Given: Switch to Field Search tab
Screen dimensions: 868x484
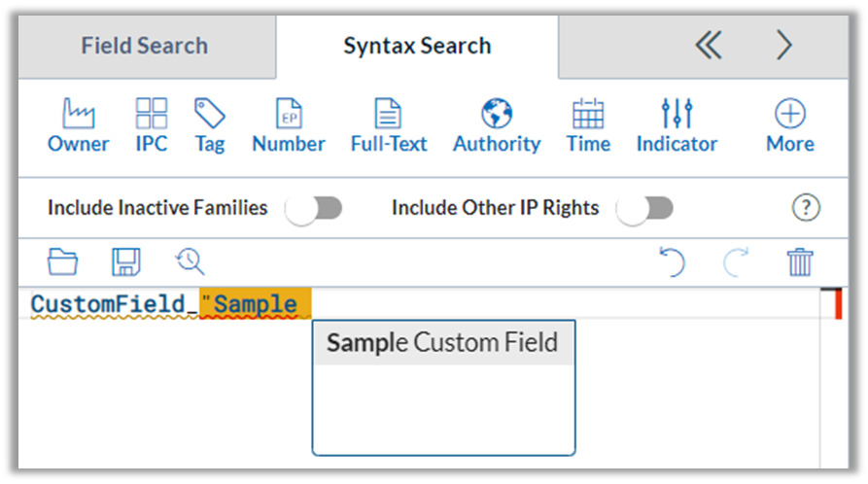Looking at the screenshot, I should [x=145, y=46].
